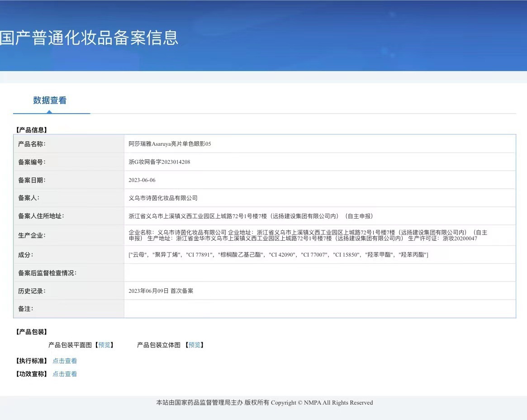The image size is (527, 420).
Task: Preview the 产品包装立体图 image
Action: [x=194, y=345]
